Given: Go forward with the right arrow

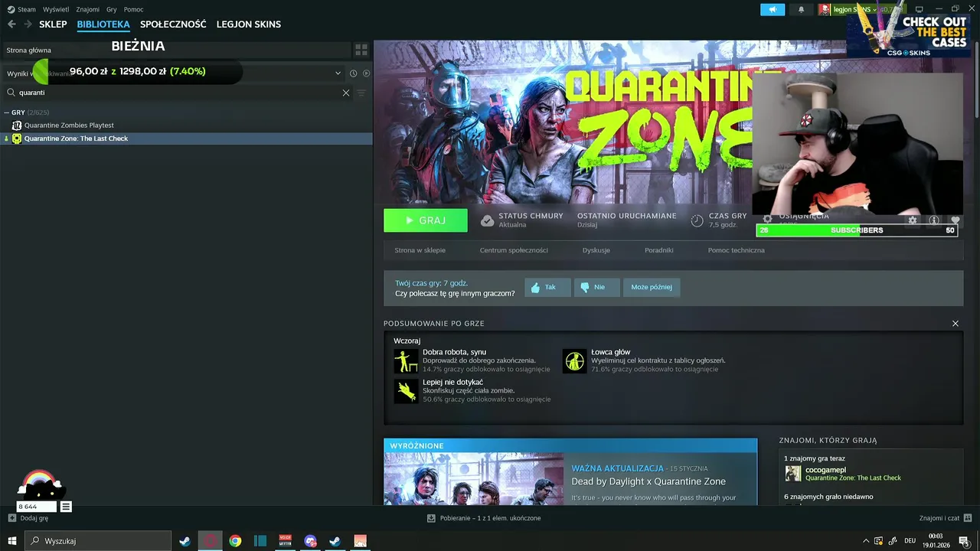Looking at the screenshot, I should click(x=28, y=24).
